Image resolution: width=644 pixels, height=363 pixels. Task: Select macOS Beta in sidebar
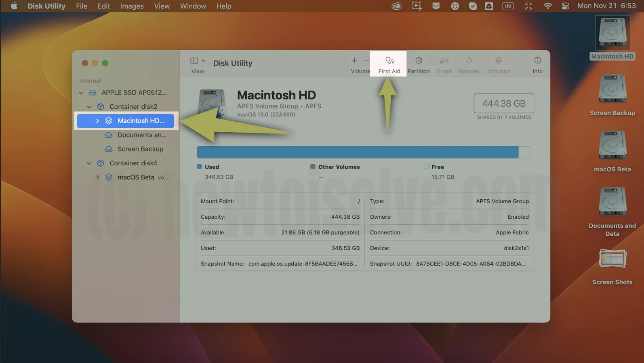(136, 177)
